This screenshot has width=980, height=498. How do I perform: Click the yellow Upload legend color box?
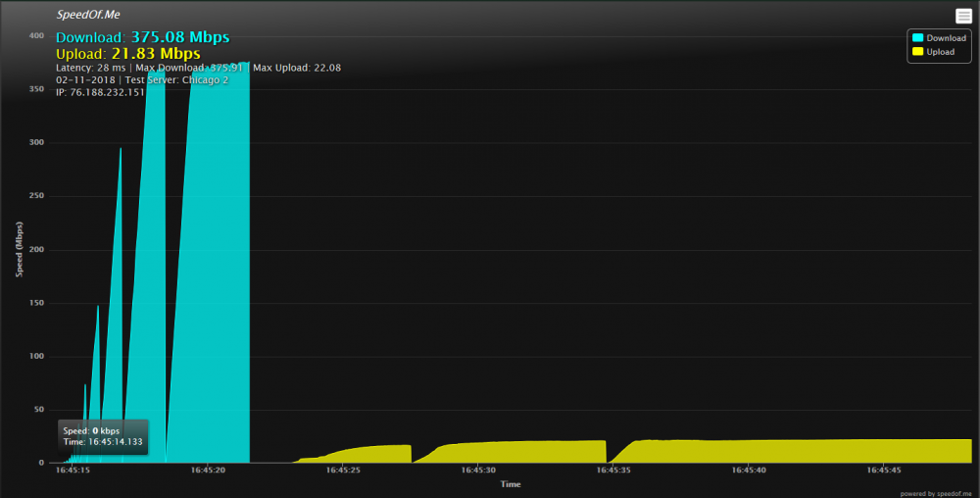(917, 52)
